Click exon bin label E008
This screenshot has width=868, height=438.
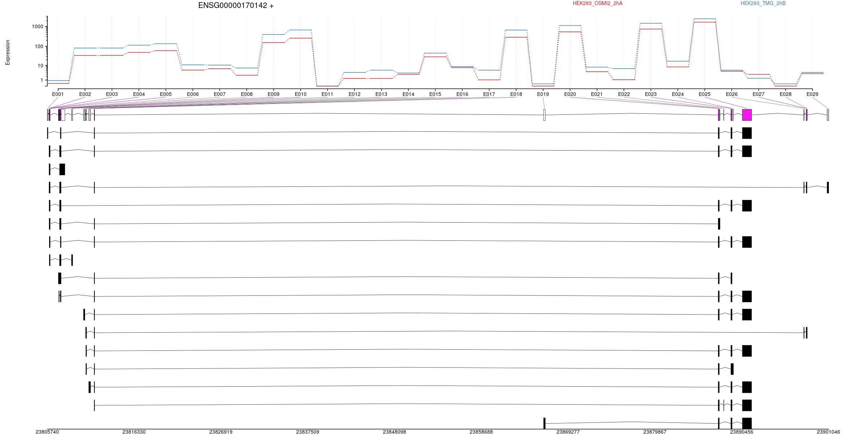click(x=247, y=94)
